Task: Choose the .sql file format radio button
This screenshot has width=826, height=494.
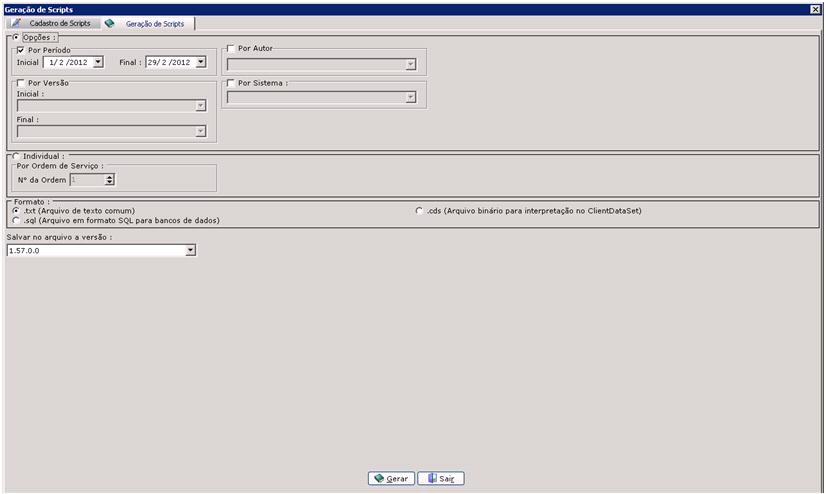Action: pyautogui.click(x=16, y=220)
